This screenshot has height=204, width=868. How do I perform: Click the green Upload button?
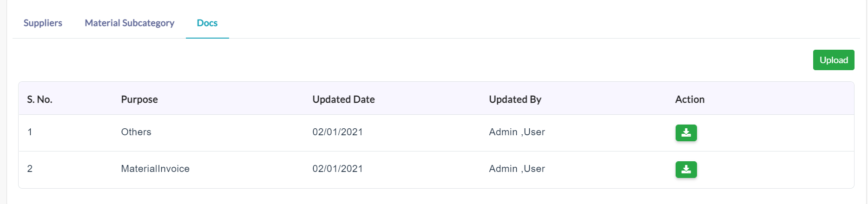834,60
